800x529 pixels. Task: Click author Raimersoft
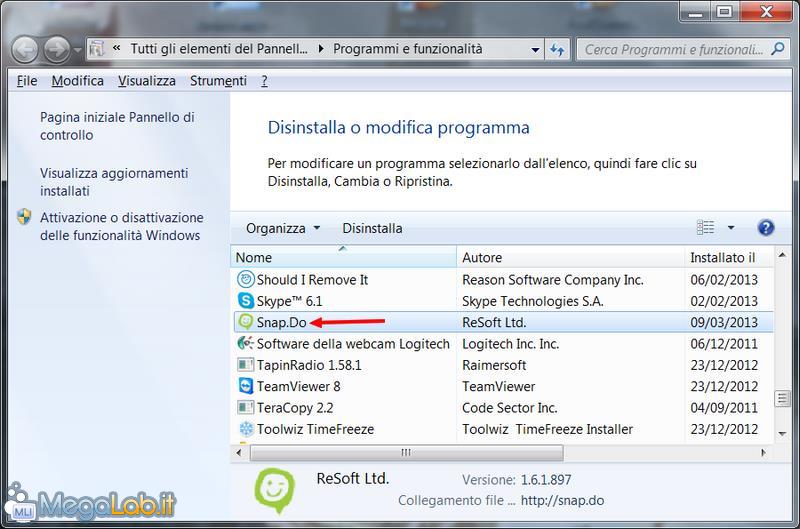(494, 365)
